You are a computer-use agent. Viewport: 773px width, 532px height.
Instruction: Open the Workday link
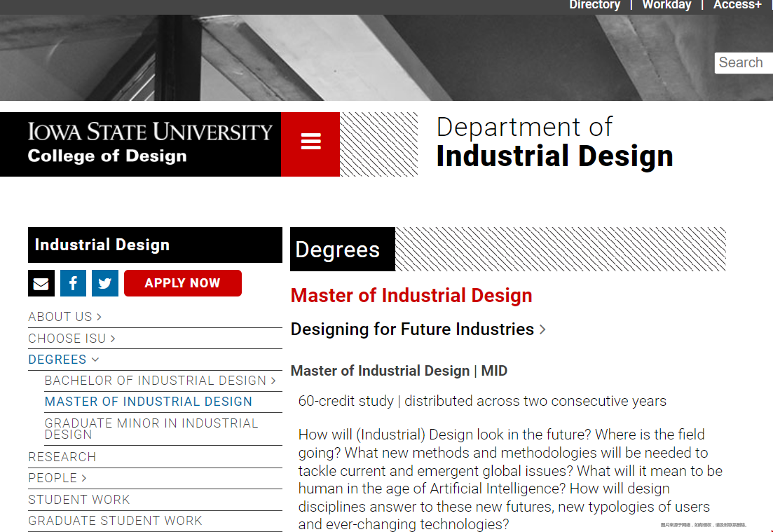(666, 5)
